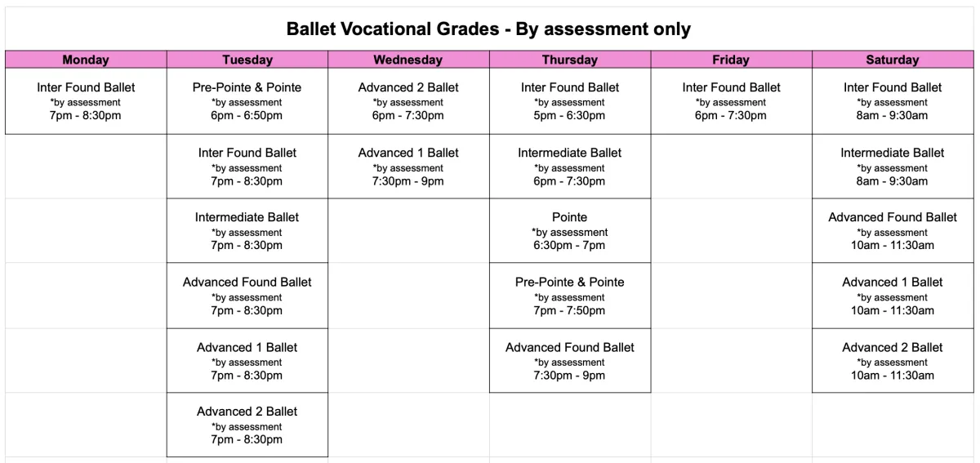
Task: Select Saturday's Advanced 2 Ballet 10am cell
Action: 893,361
